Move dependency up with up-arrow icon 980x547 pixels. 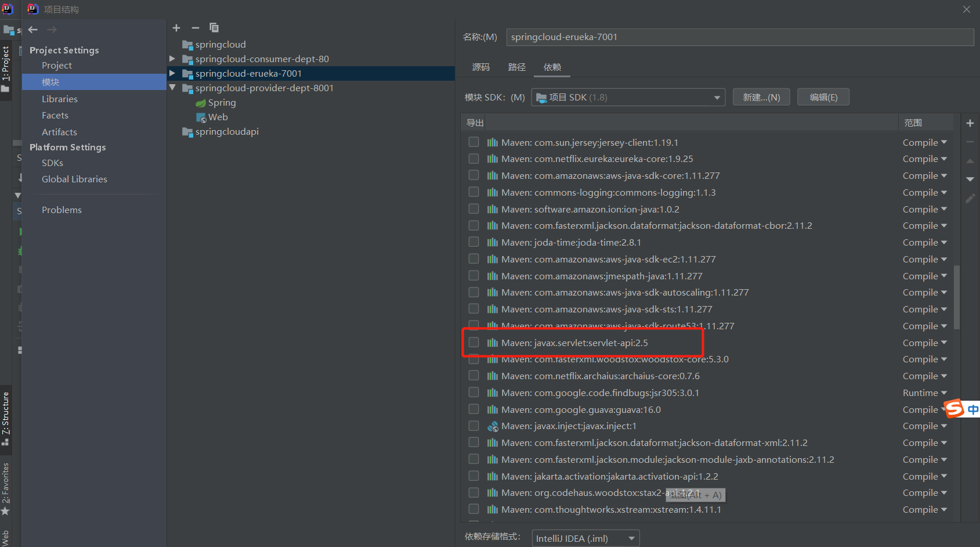click(x=970, y=161)
